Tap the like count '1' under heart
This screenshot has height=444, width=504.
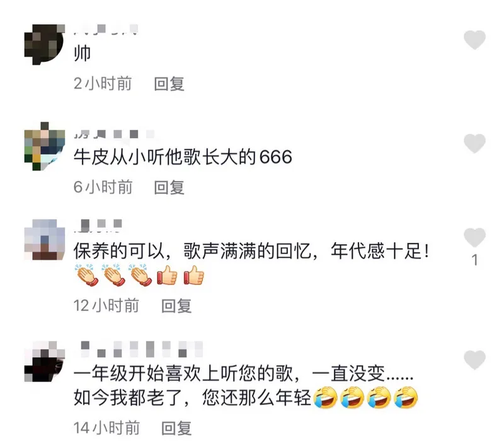(x=474, y=260)
